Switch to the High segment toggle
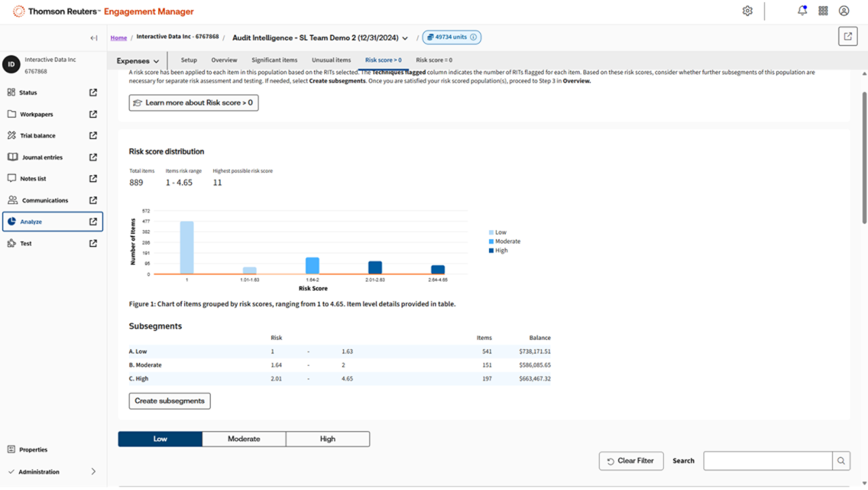This screenshot has width=868, height=490. click(x=328, y=439)
